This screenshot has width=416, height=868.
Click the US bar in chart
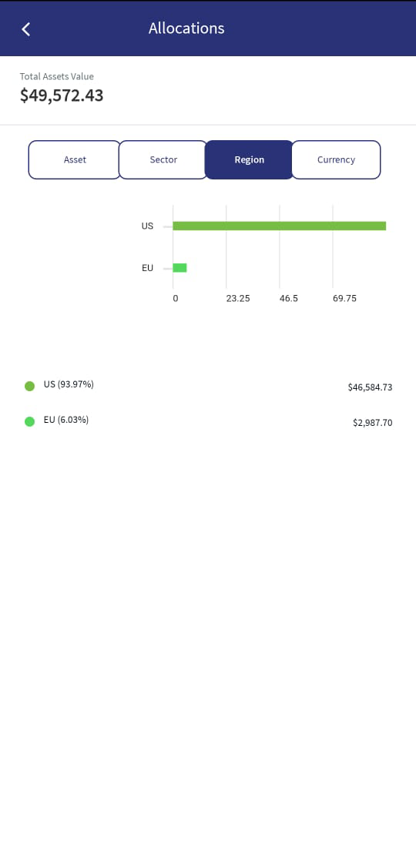coord(279,226)
